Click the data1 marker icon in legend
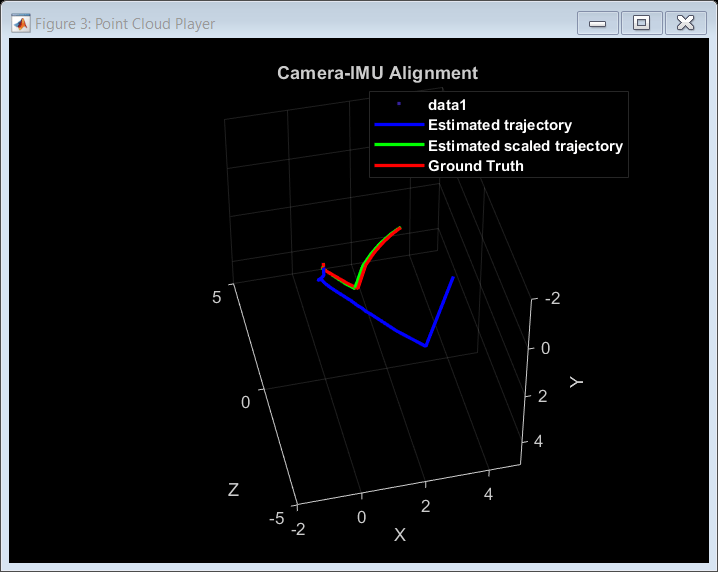Image resolution: width=718 pixels, height=572 pixels. click(x=399, y=104)
